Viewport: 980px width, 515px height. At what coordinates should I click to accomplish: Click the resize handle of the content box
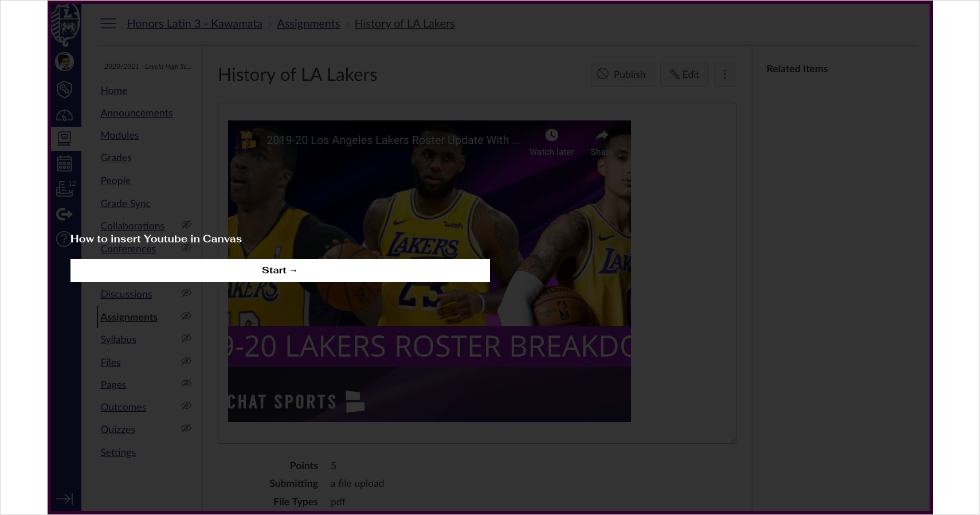[732, 439]
